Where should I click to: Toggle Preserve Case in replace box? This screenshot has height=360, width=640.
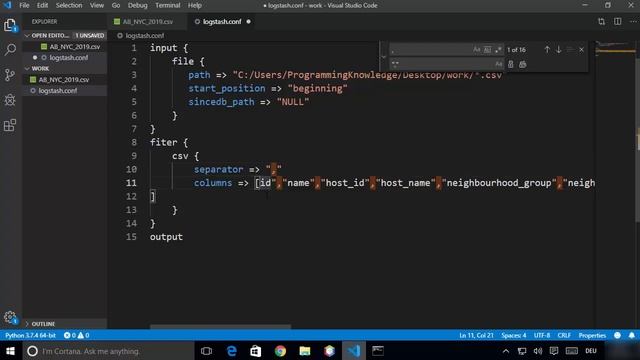(x=498, y=64)
